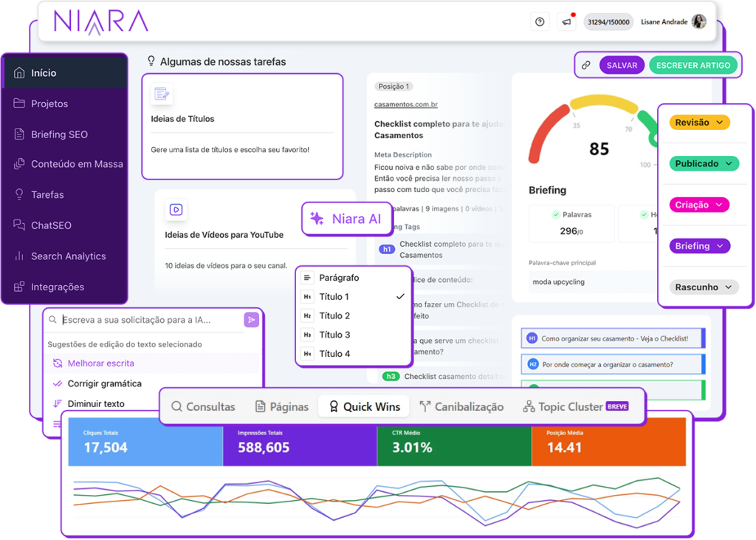Click the SALVAR button
This screenshot has width=756, height=540.
[x=622, y=65]
